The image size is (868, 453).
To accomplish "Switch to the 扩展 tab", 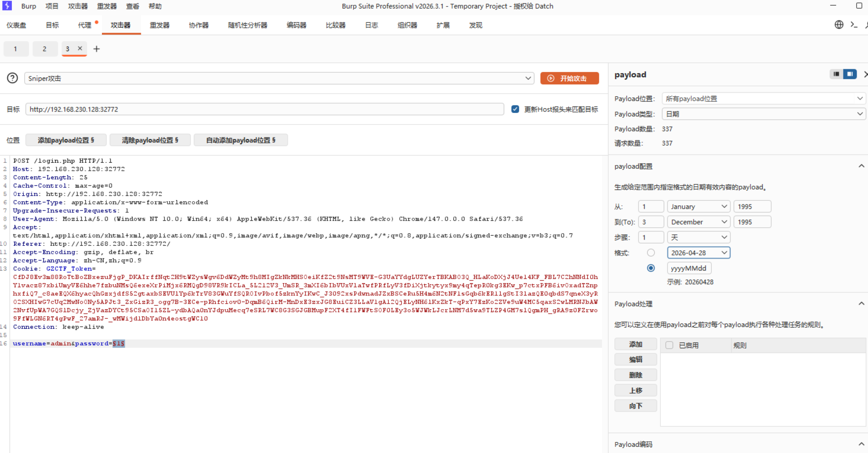I will (443, 25).
